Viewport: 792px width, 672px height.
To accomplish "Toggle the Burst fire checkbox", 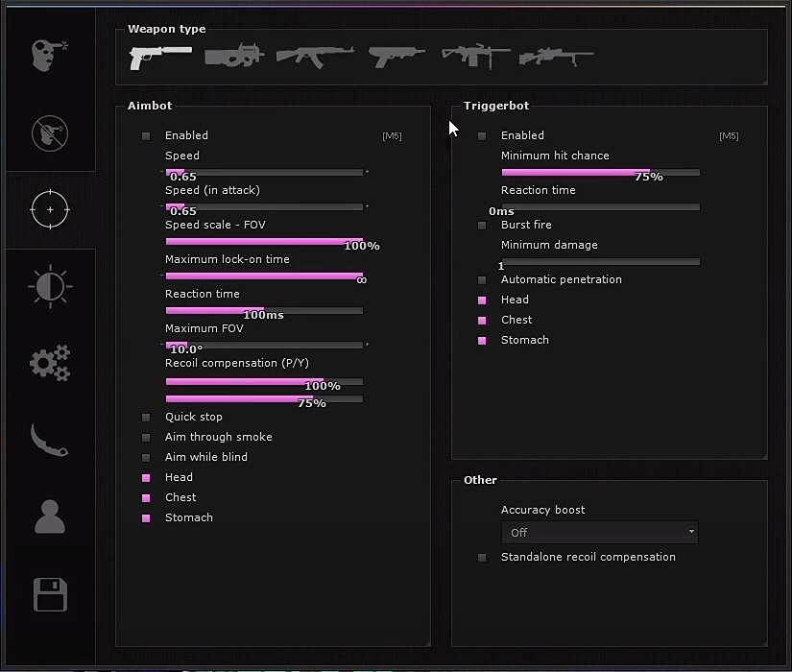I will pos(482,226).
